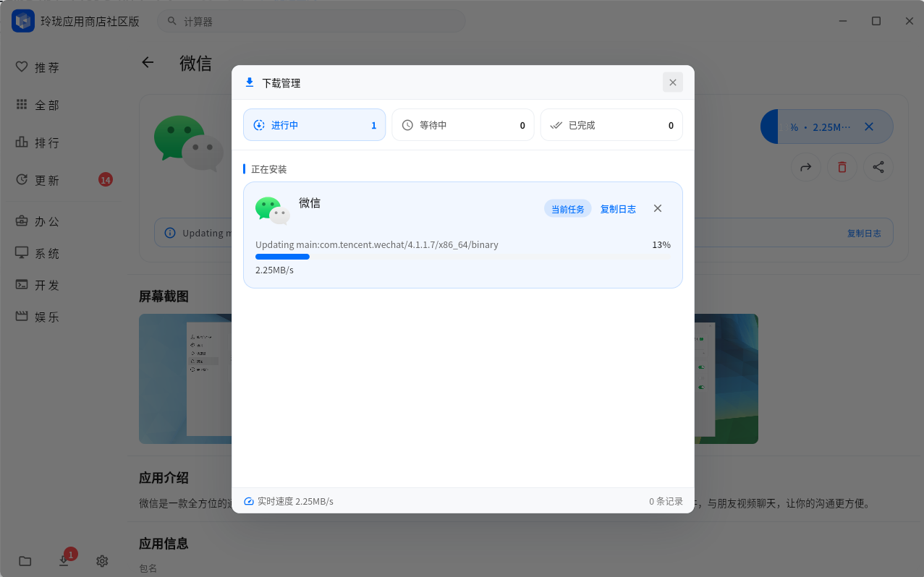Click the red trash uninstall button
This screenshot has height=577, width=924.
(x=842, y=167)
